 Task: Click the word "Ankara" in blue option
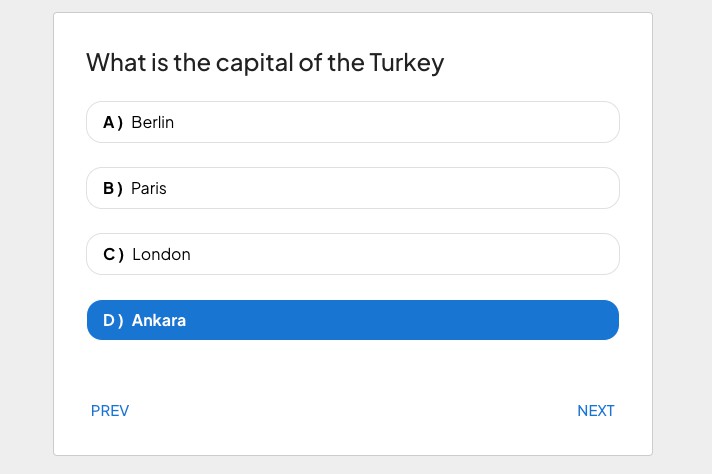coord(159,321)
